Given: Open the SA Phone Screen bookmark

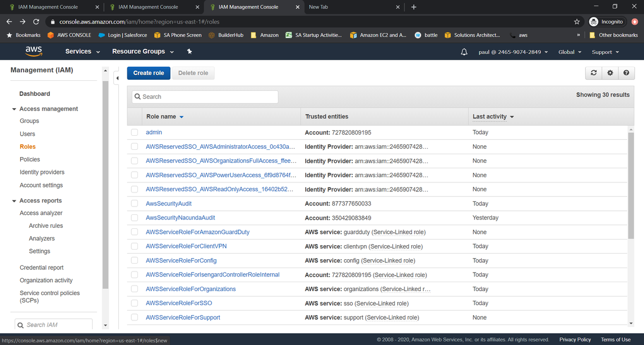Looking at the screenshot, I should coord(177,35).
